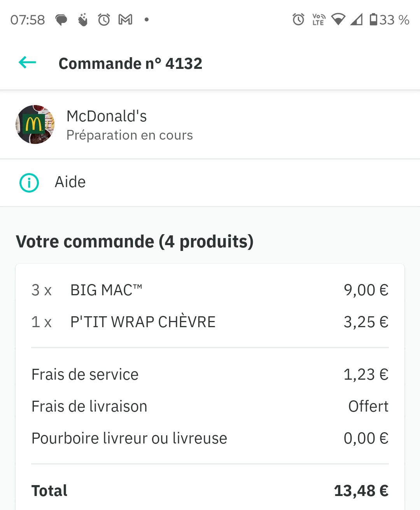This screenshot has height=510, width=420.
Task: Tap the Frais de service row
Action: coord(210,375)
